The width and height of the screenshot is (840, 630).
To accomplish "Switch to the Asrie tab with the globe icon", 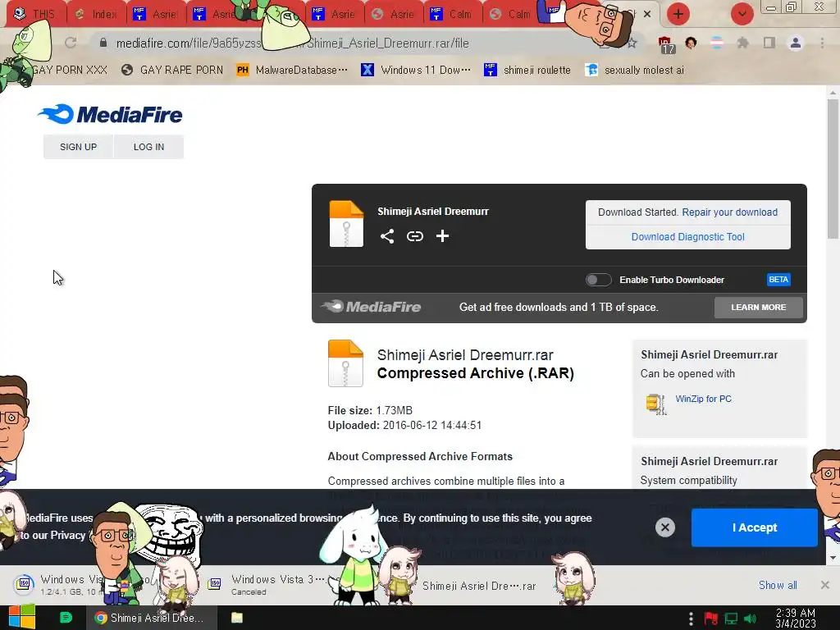I will pyautogui.click(x=394, y=14).
